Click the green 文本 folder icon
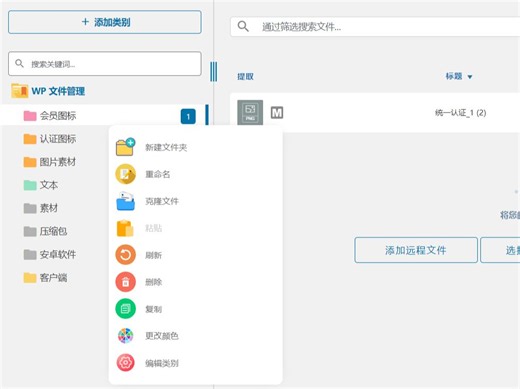 [30, 185]
